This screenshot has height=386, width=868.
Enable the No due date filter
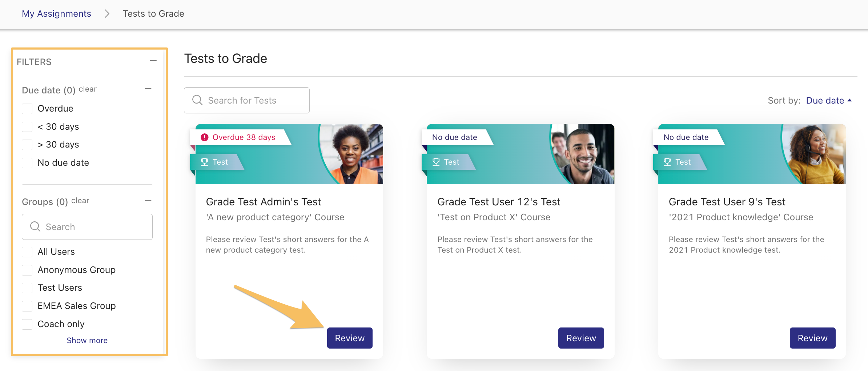click(27, 163)
